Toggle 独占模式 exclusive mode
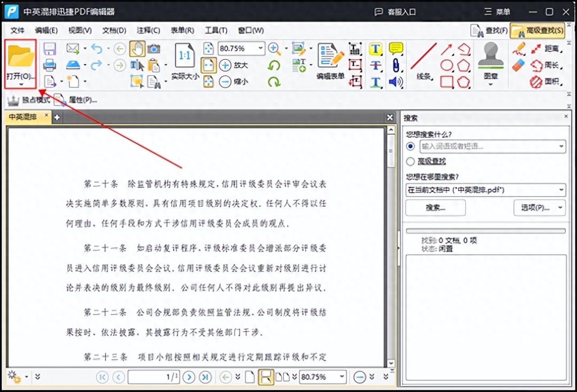Image resolution: width=577 pixels, height=392 pixels. (x=31, y=100)
